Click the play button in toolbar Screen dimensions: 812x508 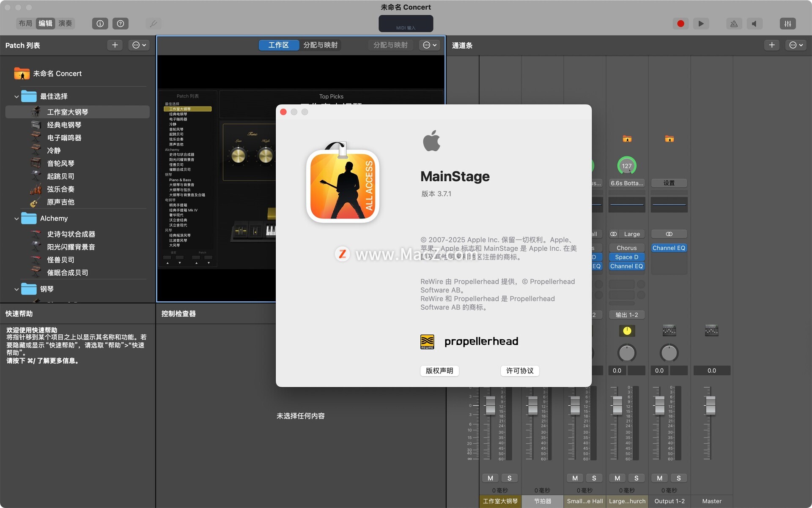click(x=701, y=24)
